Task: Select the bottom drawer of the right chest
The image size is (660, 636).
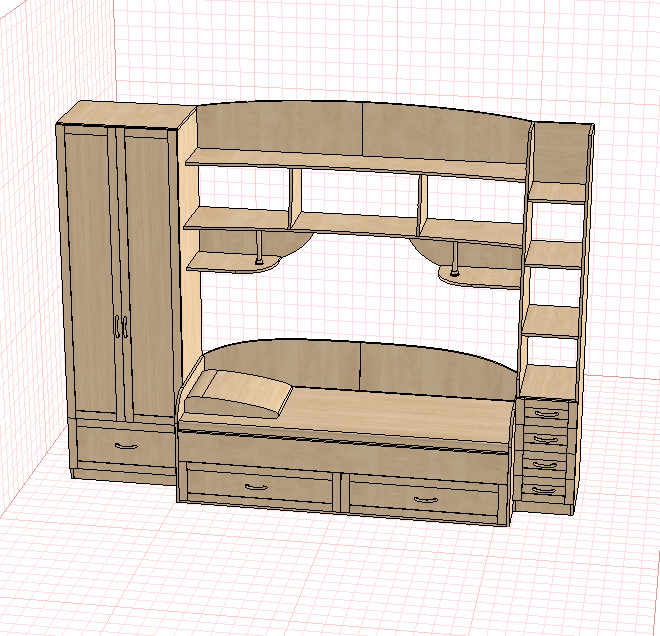Action: pyautogui.click(x=544, y=489)
